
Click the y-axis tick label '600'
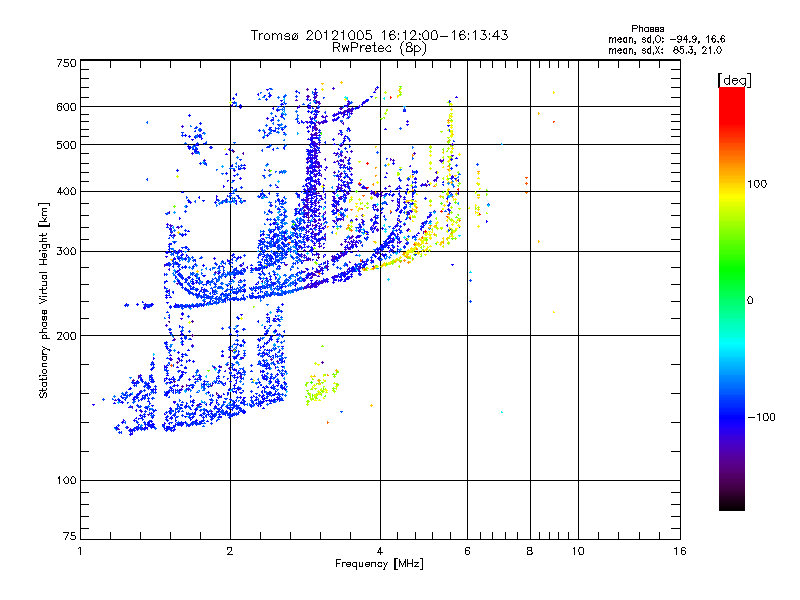click(x=66, y=107)
